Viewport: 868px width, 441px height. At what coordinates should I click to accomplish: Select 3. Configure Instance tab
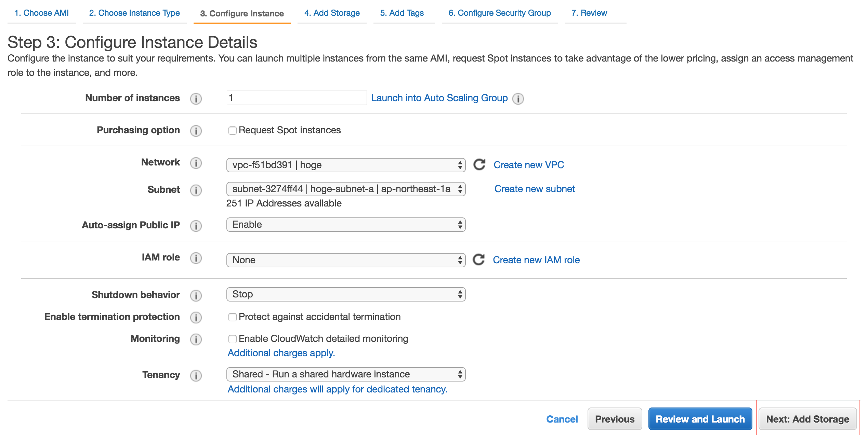click(242, 13)
